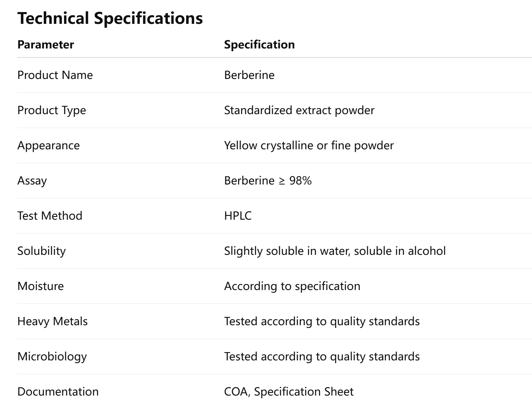Click the Test Method parameter cell
Image resolution: width=532 pixels, height=419 pixels.
50,216
